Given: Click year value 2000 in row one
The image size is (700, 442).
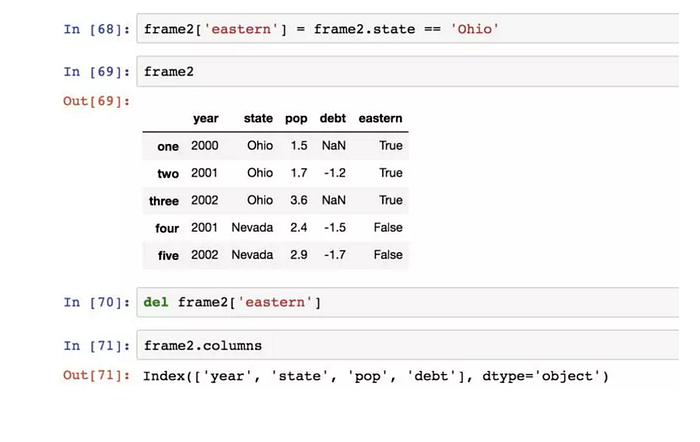Looking at the screenshot, I should coord(204,146).
